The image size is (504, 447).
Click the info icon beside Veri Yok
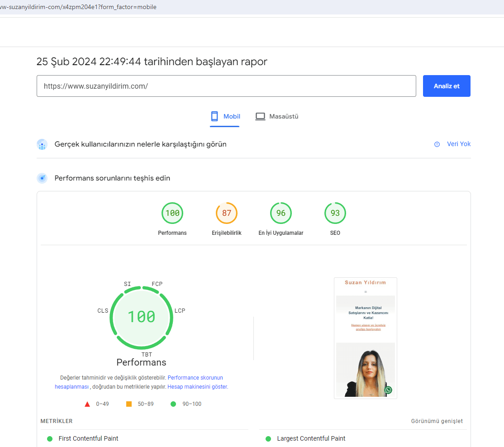point(437,144)
